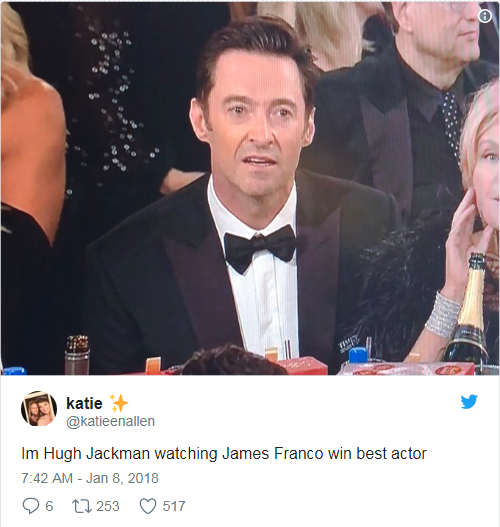Click the info icon on the photo

tap(485, 16)
